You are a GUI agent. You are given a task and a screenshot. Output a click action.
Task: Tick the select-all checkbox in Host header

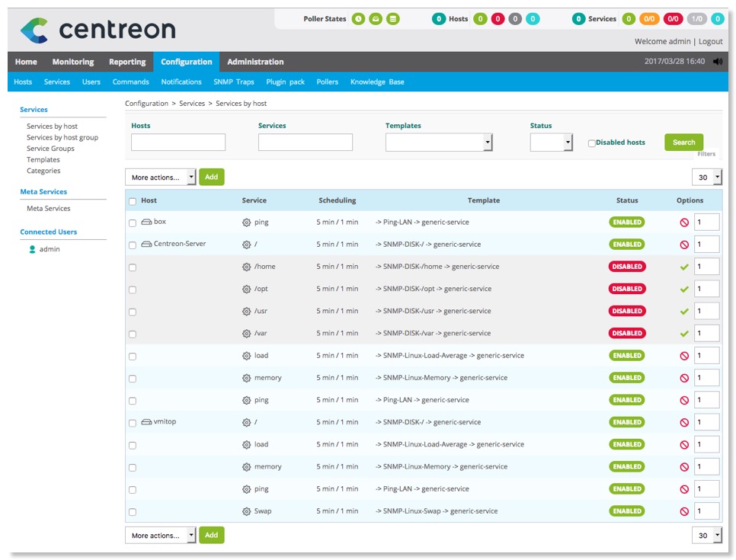tap(133, 202)
